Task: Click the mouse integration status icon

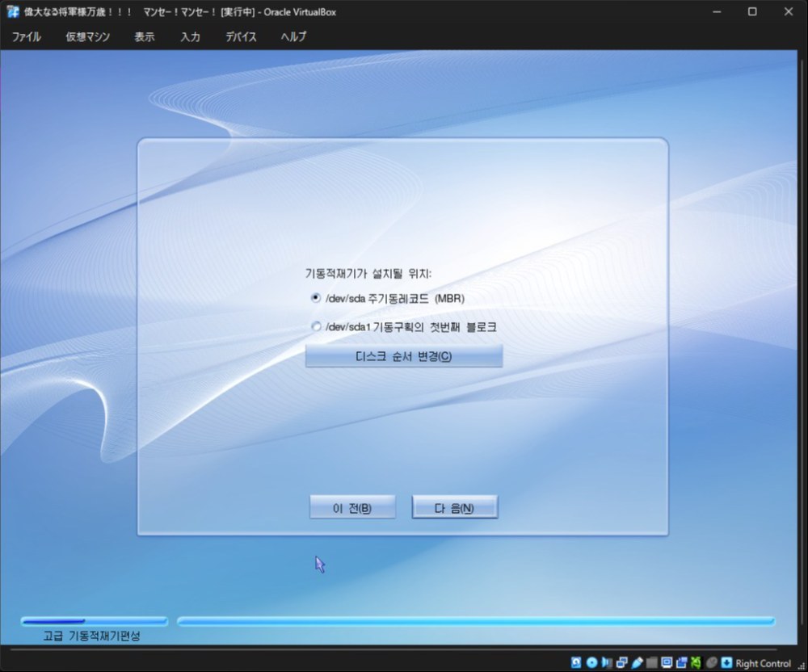Action: tap(712, 662)
